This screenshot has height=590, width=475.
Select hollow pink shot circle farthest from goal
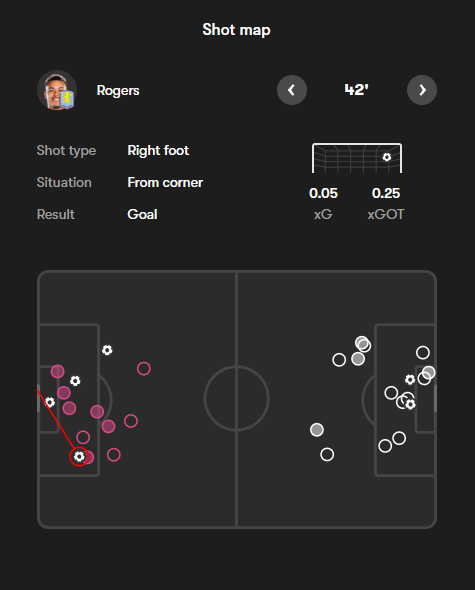coord(144,368)
